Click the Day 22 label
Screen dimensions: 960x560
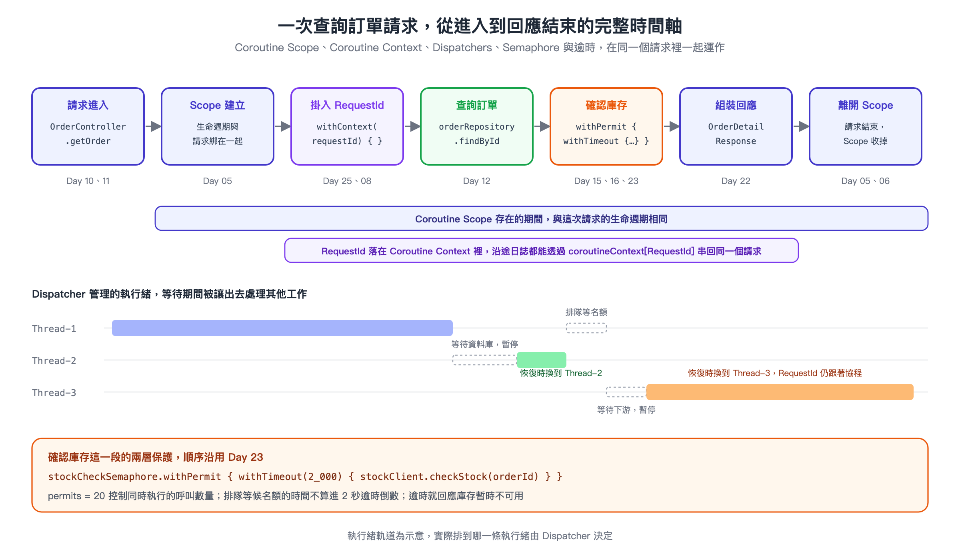(736, 181)
